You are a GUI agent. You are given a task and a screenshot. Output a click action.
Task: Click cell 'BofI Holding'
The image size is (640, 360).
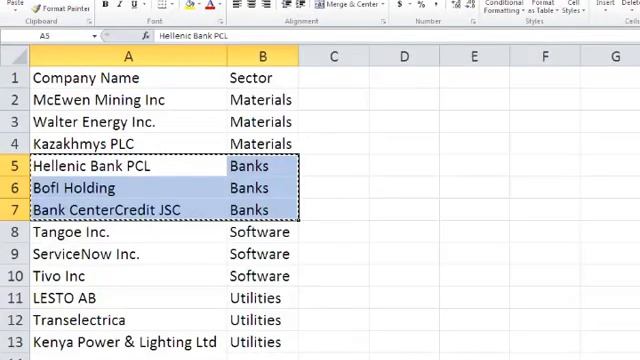pyautogui.click(x=128, y=188)
